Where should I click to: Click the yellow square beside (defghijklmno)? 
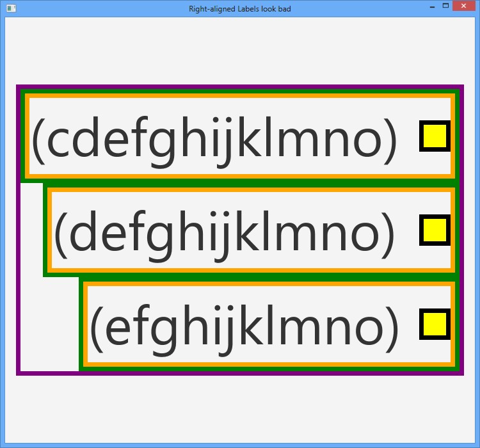pyautogui.click(x=435, y=230)
